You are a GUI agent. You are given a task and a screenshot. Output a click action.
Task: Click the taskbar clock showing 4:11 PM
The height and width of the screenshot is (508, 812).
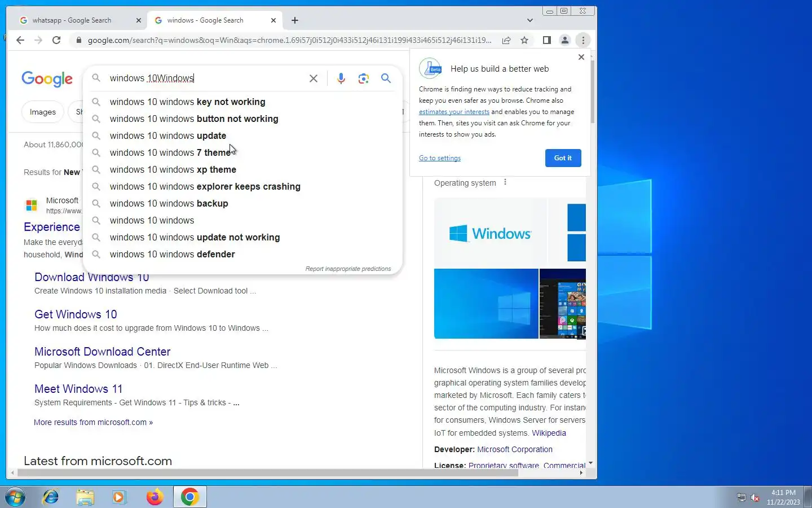point(783,497)
